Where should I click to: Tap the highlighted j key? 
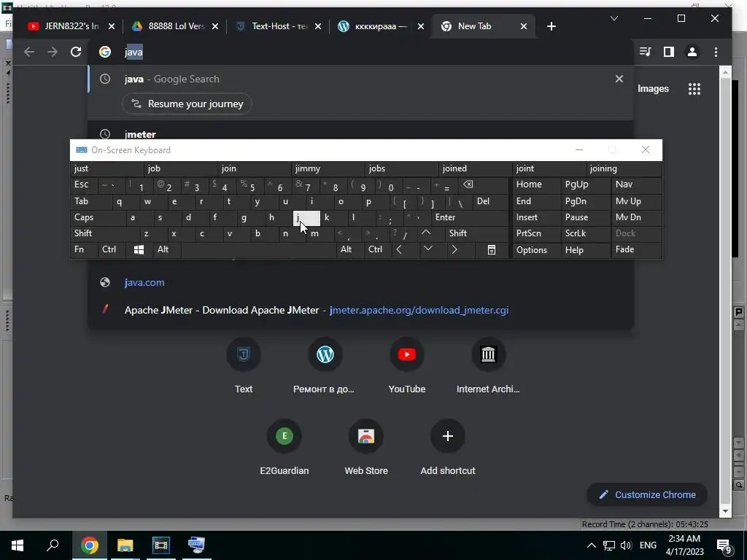tap(306, 217)
